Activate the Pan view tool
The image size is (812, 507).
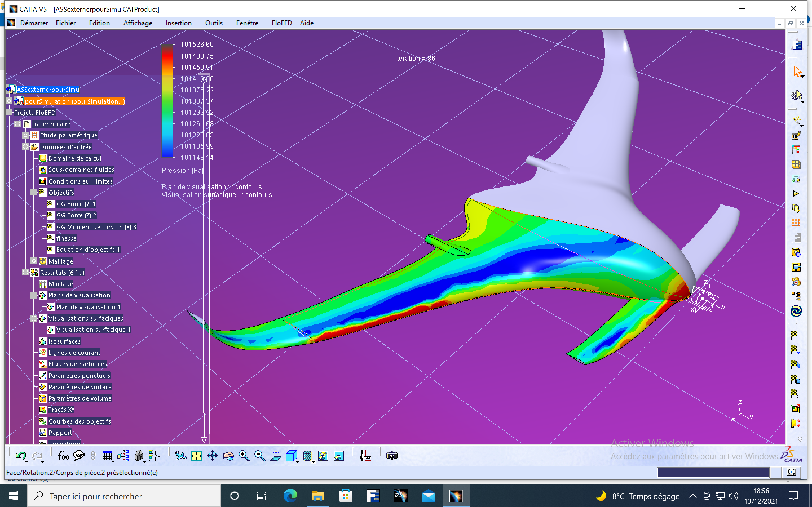click(x=212, y=455)
